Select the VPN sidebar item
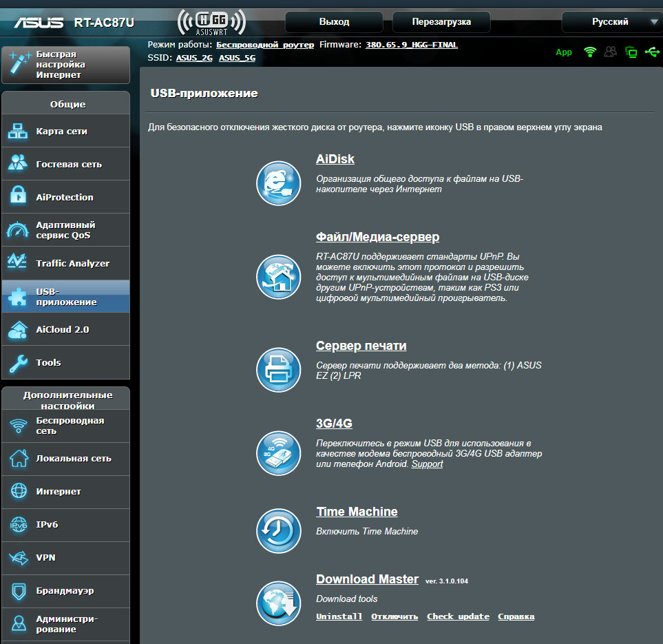Screen dimensions: 663x644 coord(65,557)
